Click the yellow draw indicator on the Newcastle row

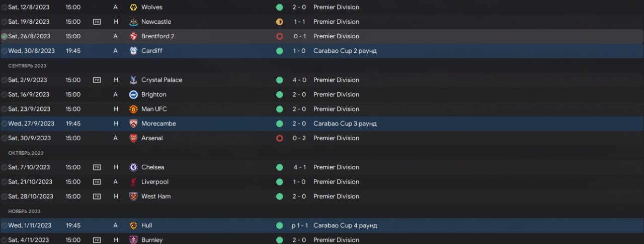coord(280,22)
